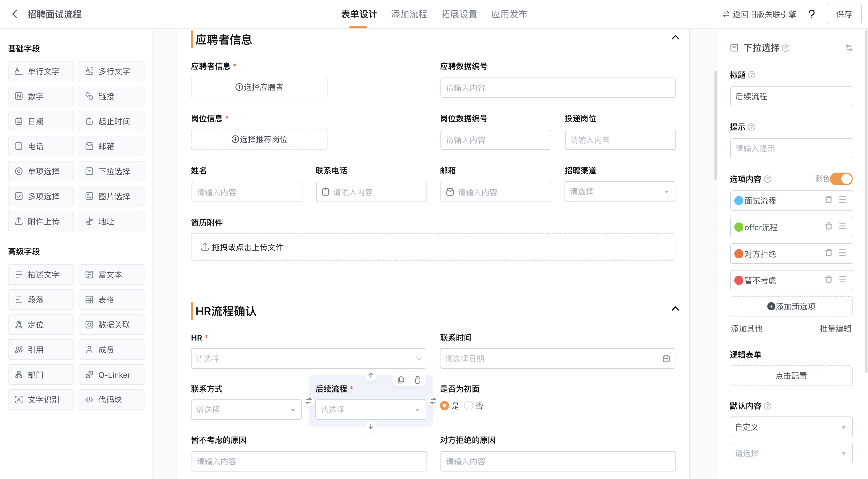Move 后续流程 field down with arrow
The image size is (868, 479).
[x=371, y=426]
